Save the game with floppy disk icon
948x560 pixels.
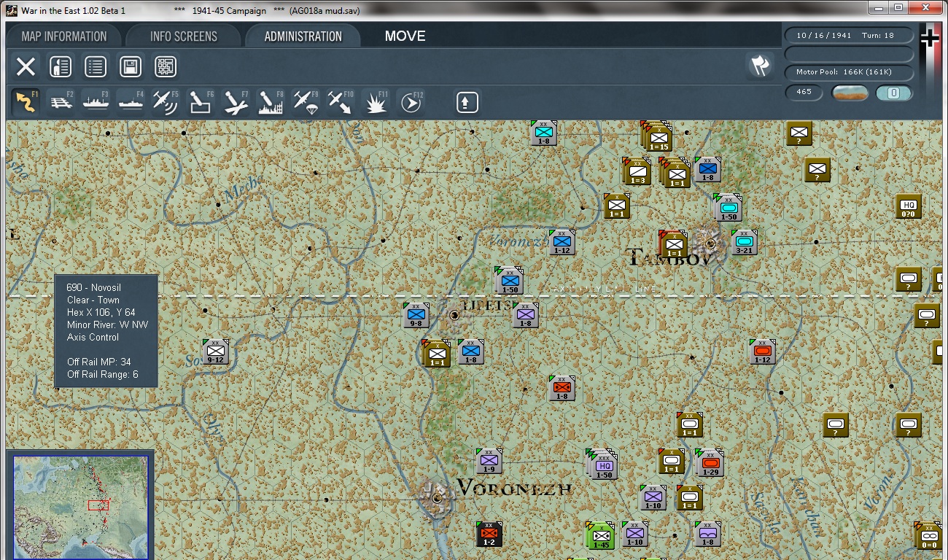(x=131, y=67)
